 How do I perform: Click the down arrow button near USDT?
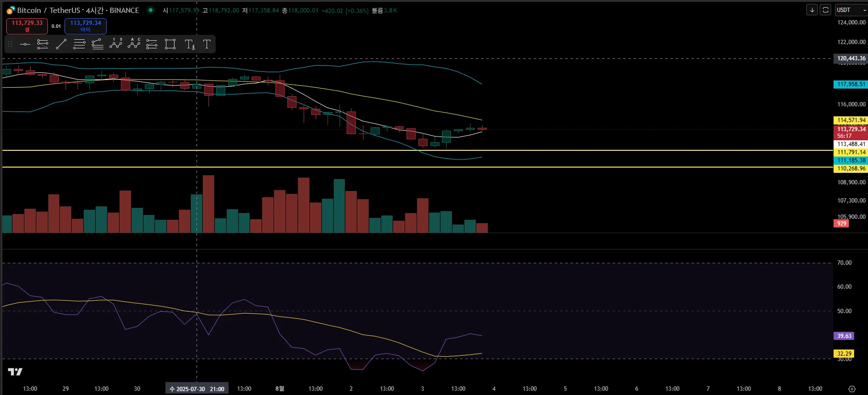click(812, 10)
